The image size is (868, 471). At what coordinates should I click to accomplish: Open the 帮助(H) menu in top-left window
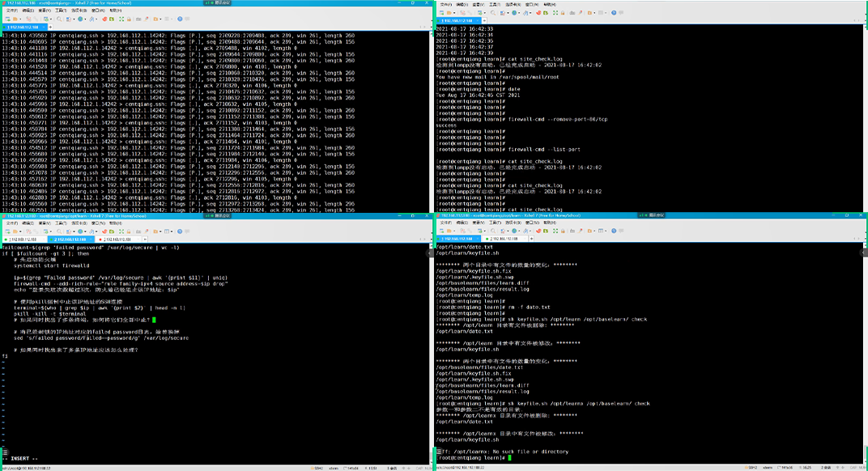point(115,11)
